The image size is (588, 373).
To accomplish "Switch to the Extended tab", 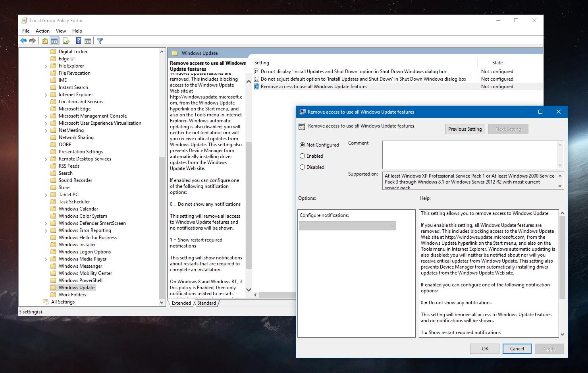I will pyautogui.click(x=181, y=303).
